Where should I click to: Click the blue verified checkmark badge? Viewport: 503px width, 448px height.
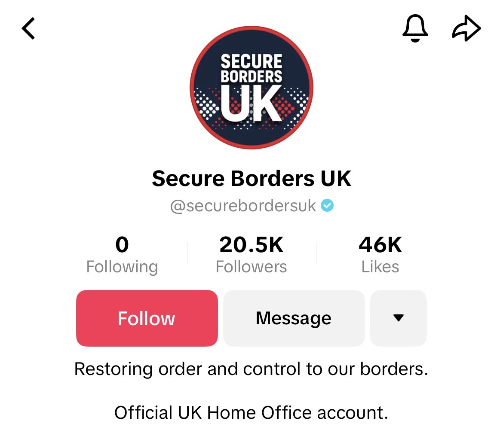[328, 206]
